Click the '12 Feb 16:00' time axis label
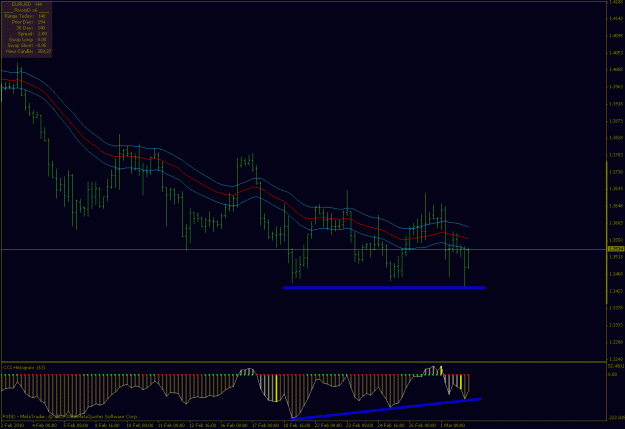This screenshot has height=429, width=625. coord(202,425)
